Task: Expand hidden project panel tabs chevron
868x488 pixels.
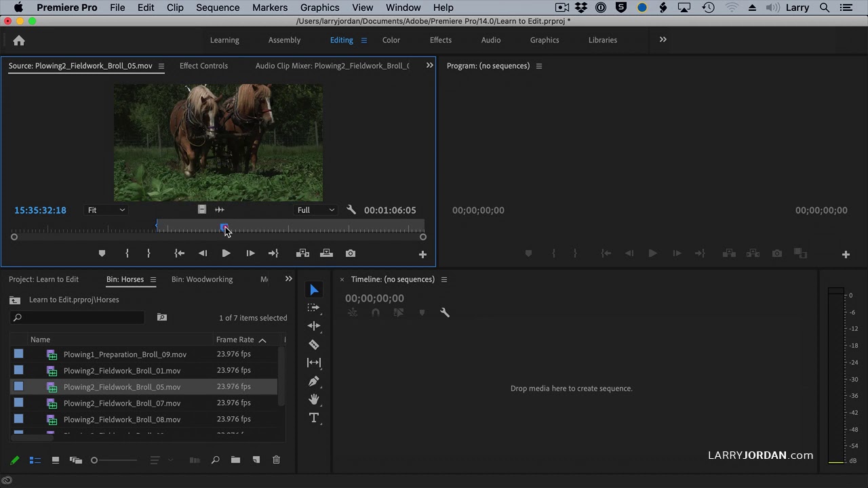Action: point(289,279)
